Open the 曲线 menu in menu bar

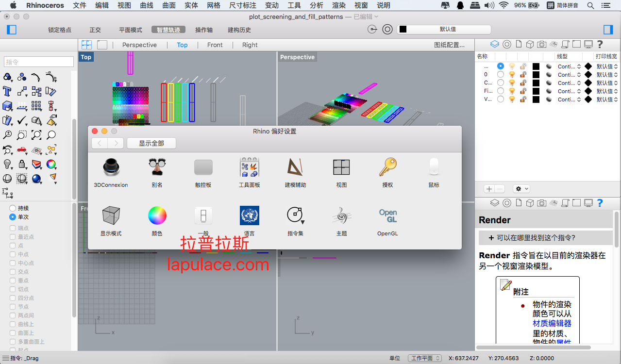pyautogui.click(x=147, y=5)
